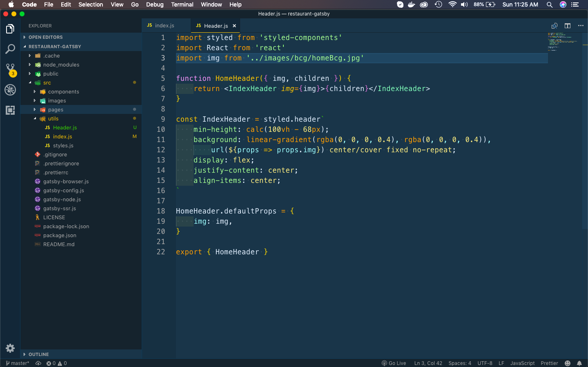This screenshot has width=588, height=367.
Task: Open notifications bell in status bar
Action: click(579, 363)
